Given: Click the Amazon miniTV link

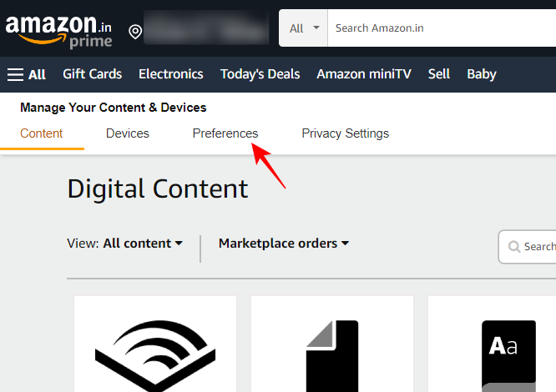Looking at the screenshot, I should (363, 74).
